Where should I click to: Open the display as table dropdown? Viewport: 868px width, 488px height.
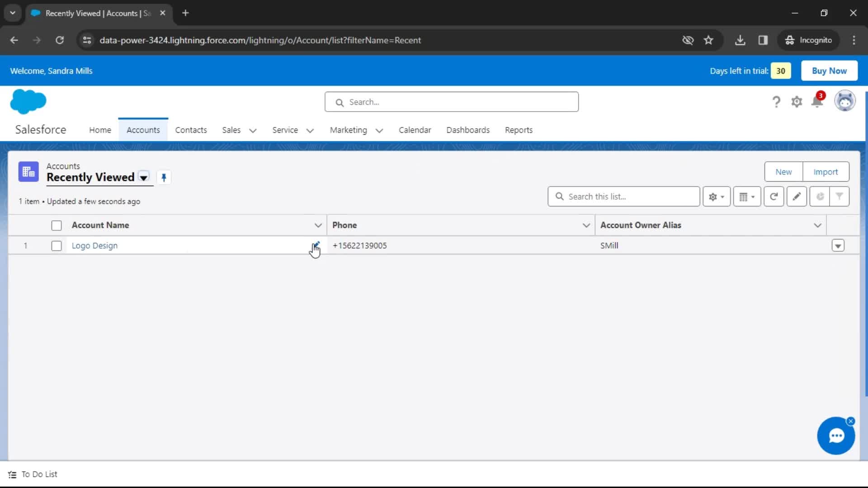pos(747,197)
